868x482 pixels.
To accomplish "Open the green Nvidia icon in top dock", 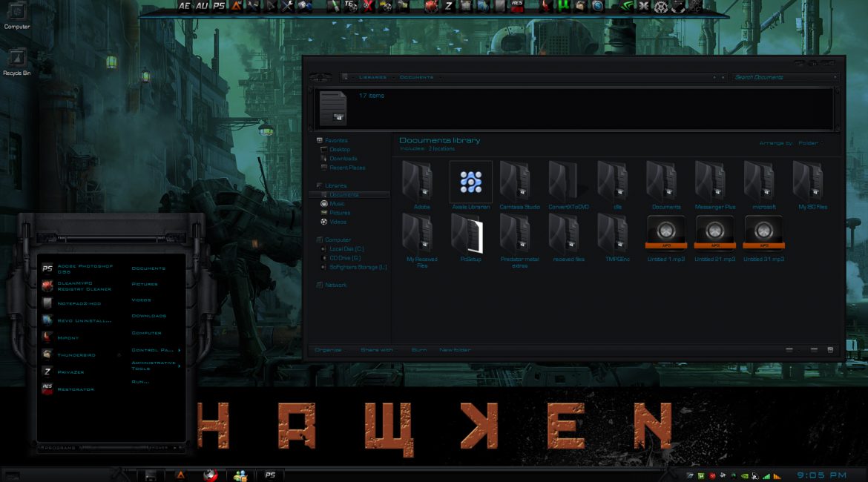I will 626,6.
